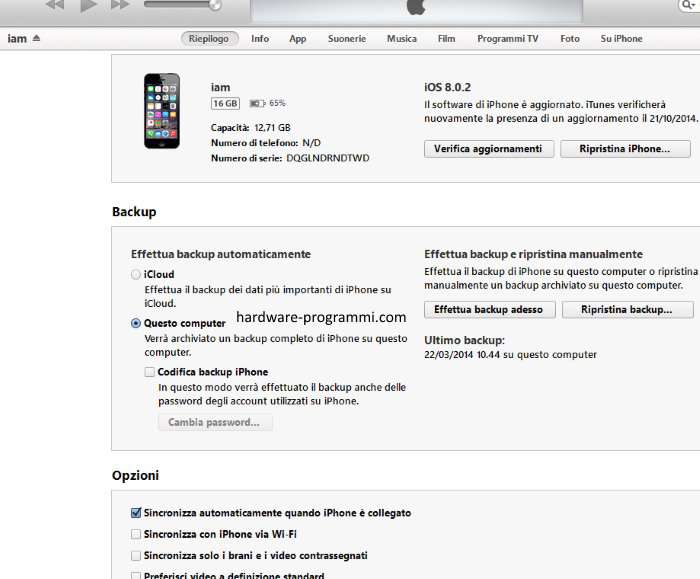
Task: Click the Backup section heading
Action: point(134,212)
